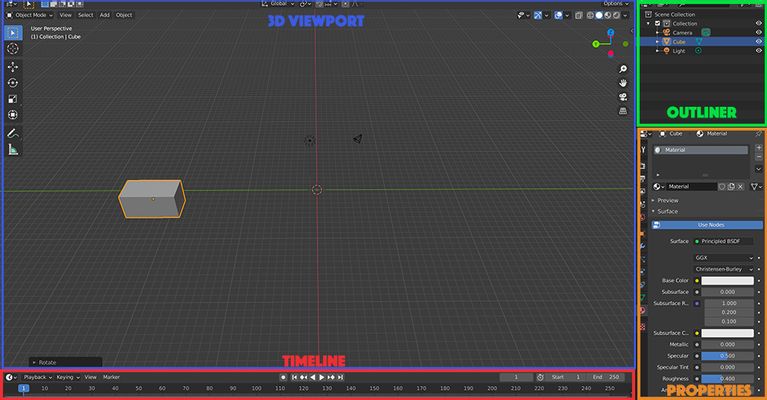Image resolution: width=767 pixels, height=400 pixels.
Task: Open the timeline Marker menu
Action: (x=112, y=377)
